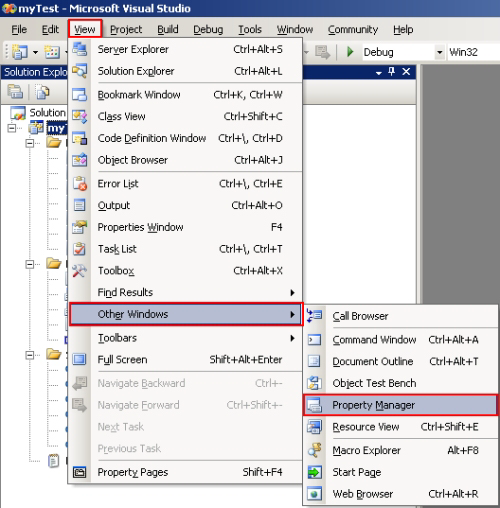The image size is (500, 508).
Task: Click the Macro Explorer icon
Action: click(x=314, y=450)
